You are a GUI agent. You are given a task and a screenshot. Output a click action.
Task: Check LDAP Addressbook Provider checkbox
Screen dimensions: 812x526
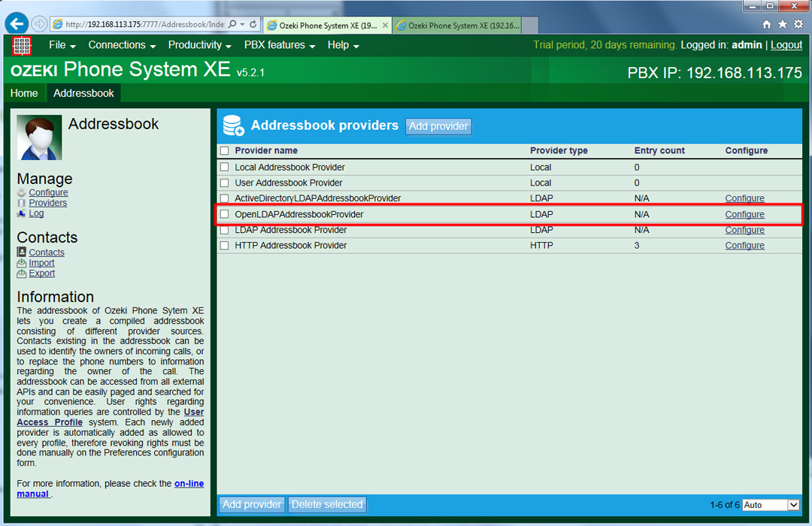click(224, 230)
